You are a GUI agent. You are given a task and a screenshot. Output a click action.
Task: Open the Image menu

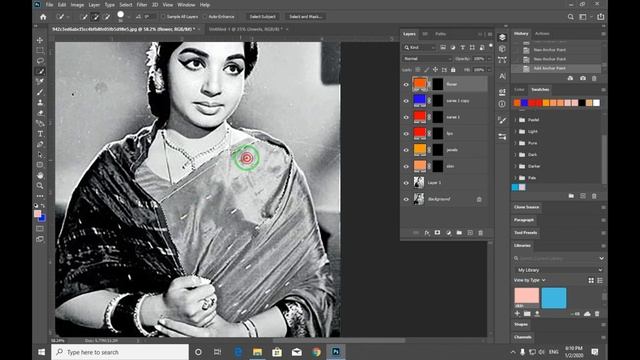point(77,5)
